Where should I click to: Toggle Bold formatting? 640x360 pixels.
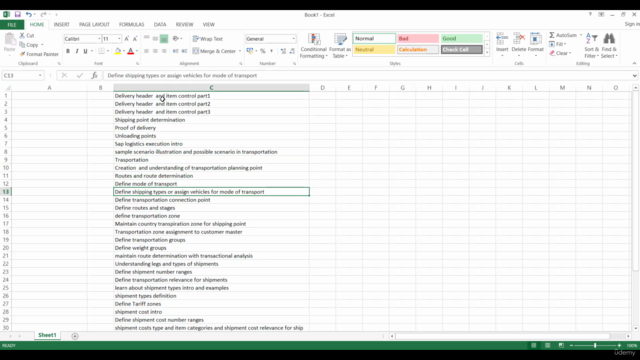pyautogui.click(x=68, y=51)
